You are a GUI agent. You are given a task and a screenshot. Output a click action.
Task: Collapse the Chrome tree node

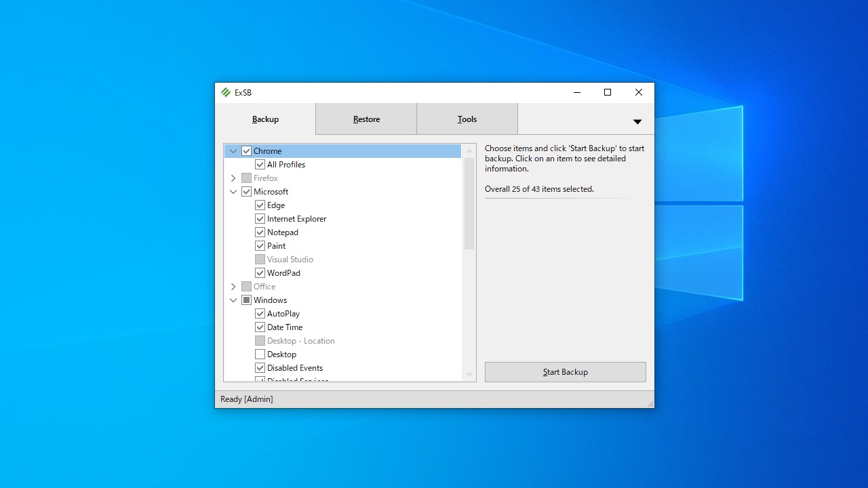[x=233, y=151]
